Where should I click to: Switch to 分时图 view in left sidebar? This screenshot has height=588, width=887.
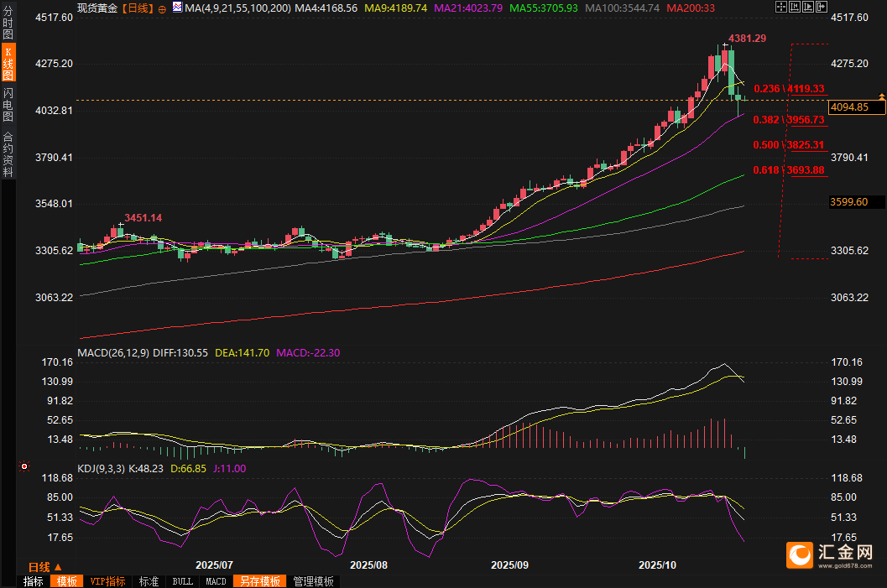(8, 23)
